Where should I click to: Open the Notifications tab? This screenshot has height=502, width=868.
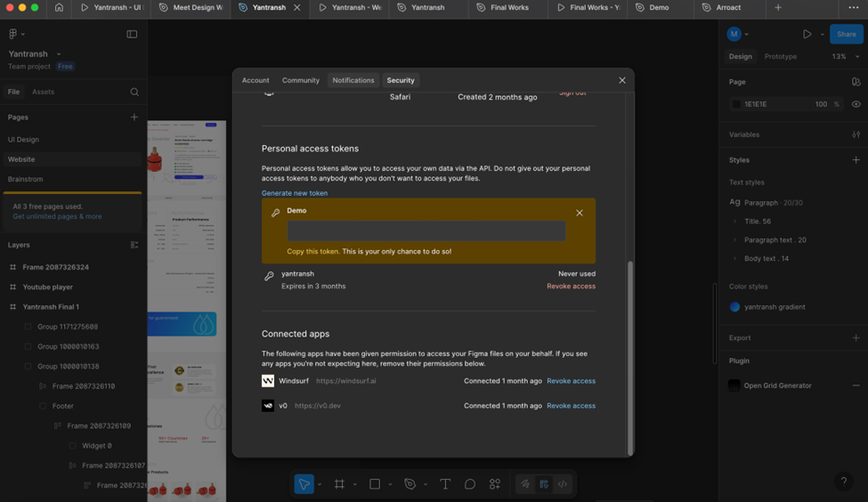click(353, 80)
